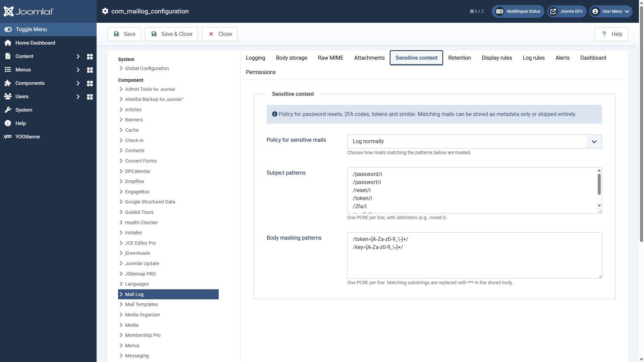This screenshot has width=644, height=362.
Task: Switch to the Raw MIME tab
Action: (331, 58)
